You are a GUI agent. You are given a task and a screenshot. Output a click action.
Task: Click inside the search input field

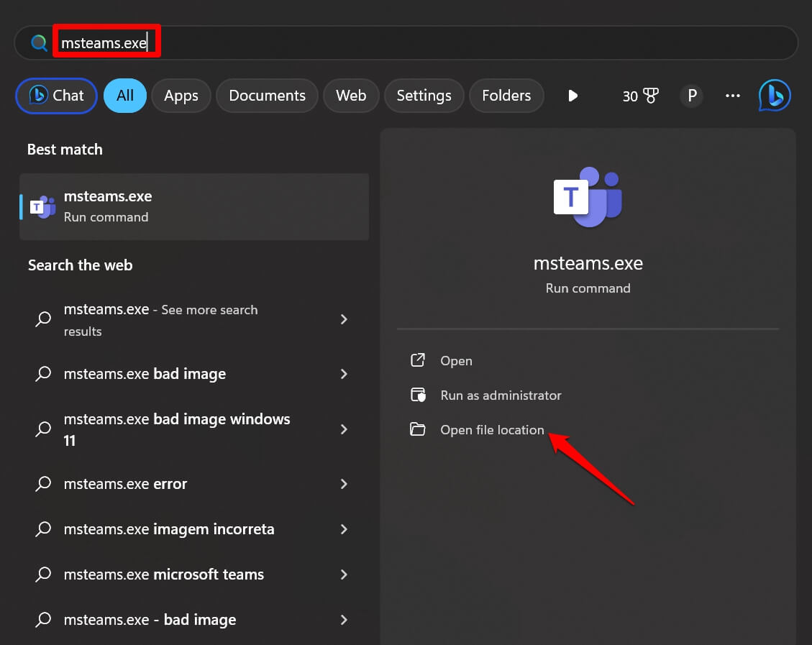tap(216, 42)
